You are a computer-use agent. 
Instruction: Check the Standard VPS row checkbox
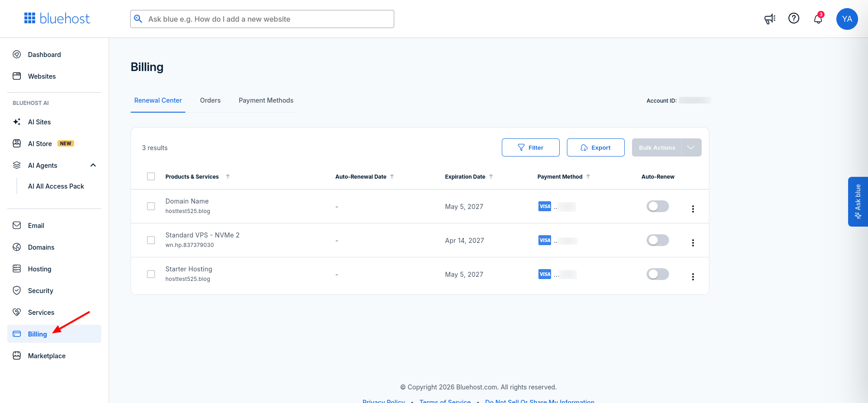151,240
